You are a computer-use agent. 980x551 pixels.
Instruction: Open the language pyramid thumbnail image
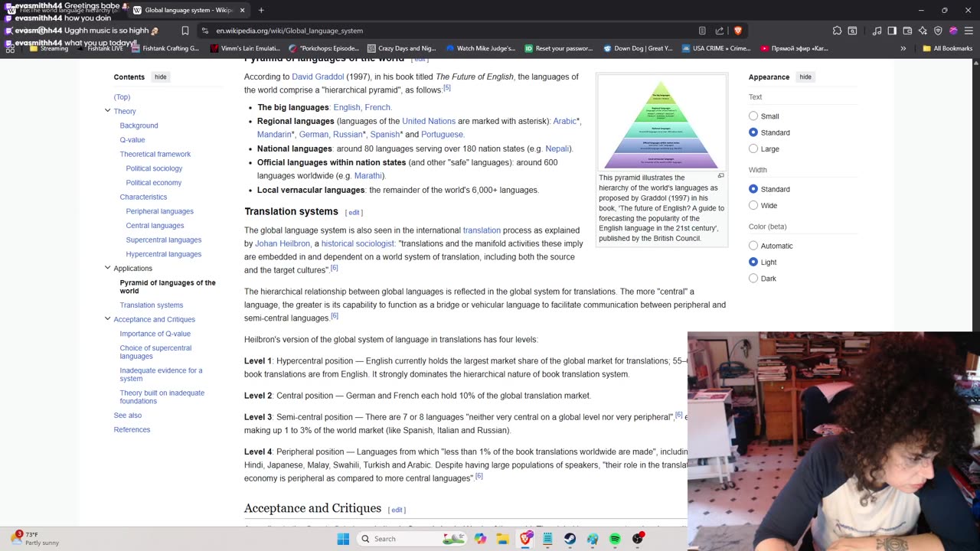click(x=661, y=123)
